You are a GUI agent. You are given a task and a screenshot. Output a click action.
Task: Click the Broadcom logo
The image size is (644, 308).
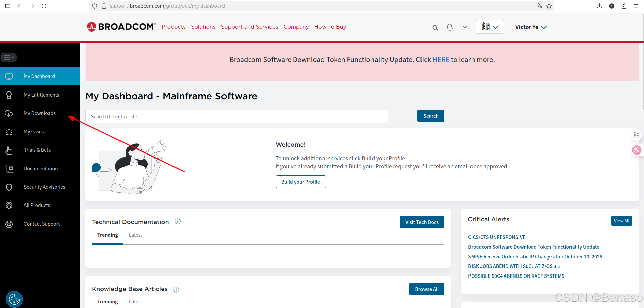click(x=121, y=27)
